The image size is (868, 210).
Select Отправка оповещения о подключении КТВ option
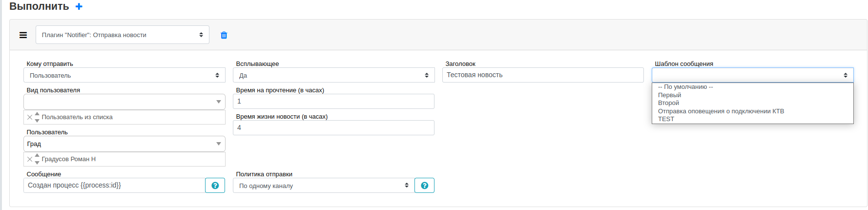[753, 111]
